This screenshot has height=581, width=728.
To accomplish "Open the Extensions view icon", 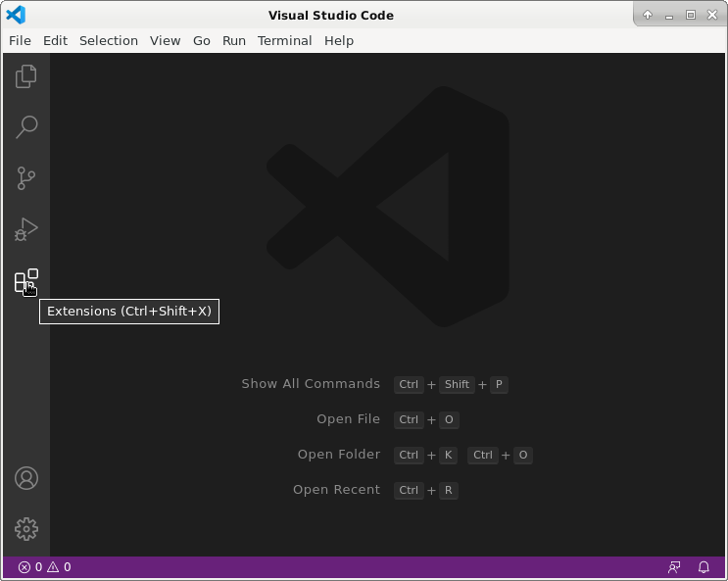I will point(26,280).
